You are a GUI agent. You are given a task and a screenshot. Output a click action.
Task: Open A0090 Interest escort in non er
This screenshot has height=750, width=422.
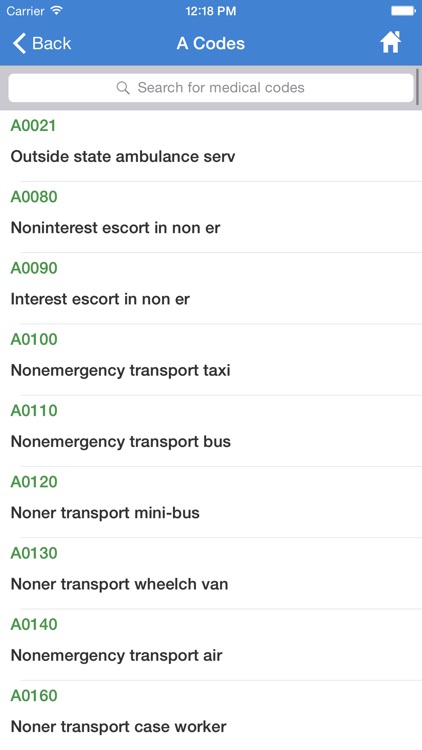pyautogui.click(x=211, y=288)
